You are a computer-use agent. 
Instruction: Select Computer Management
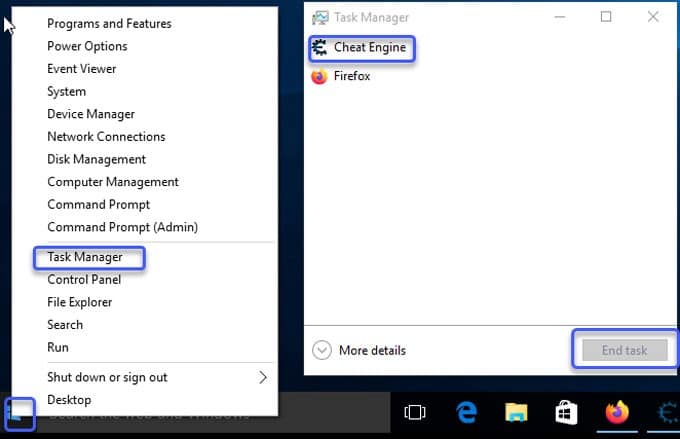(x=113, y=181)
